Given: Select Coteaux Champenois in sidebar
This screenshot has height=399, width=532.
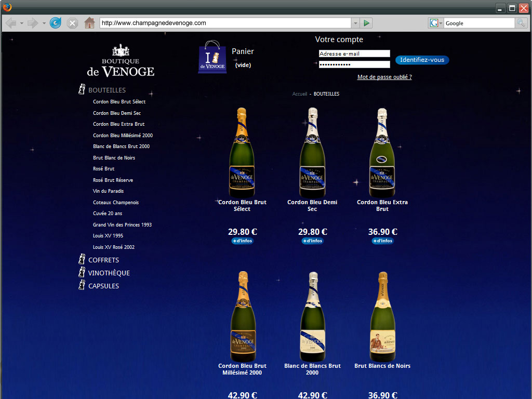Looking at the screenshot, I should [x=116, y=203].
